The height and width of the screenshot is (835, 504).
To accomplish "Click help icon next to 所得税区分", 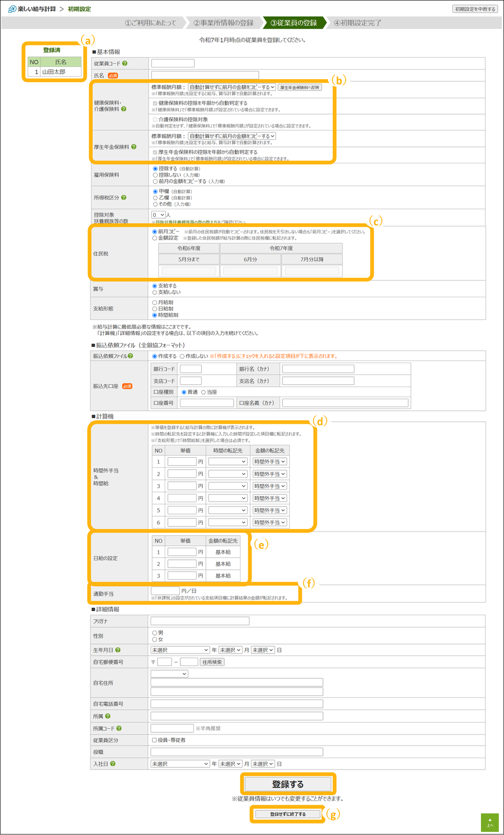I will 124,198.
